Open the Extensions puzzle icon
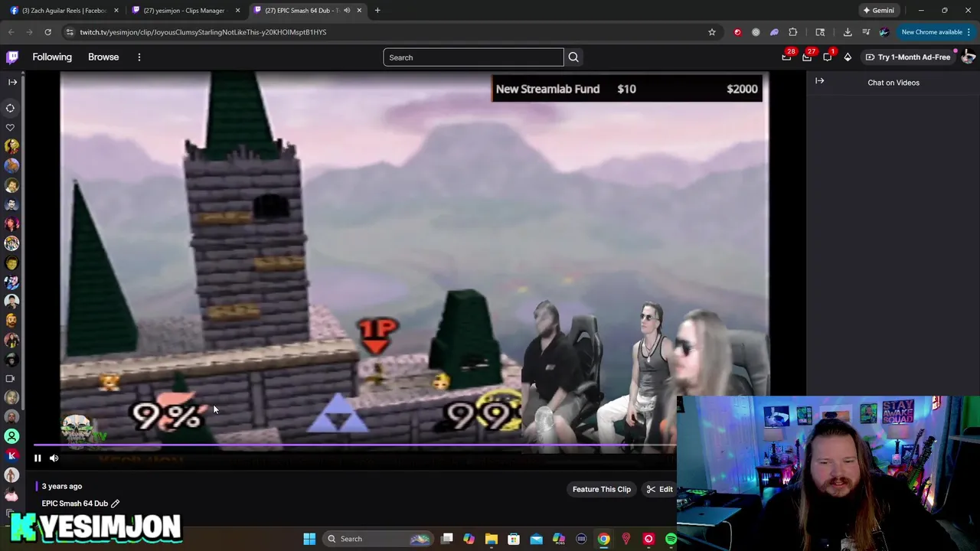The width and height of the screenshot is (980, 551). click(793, 32)
